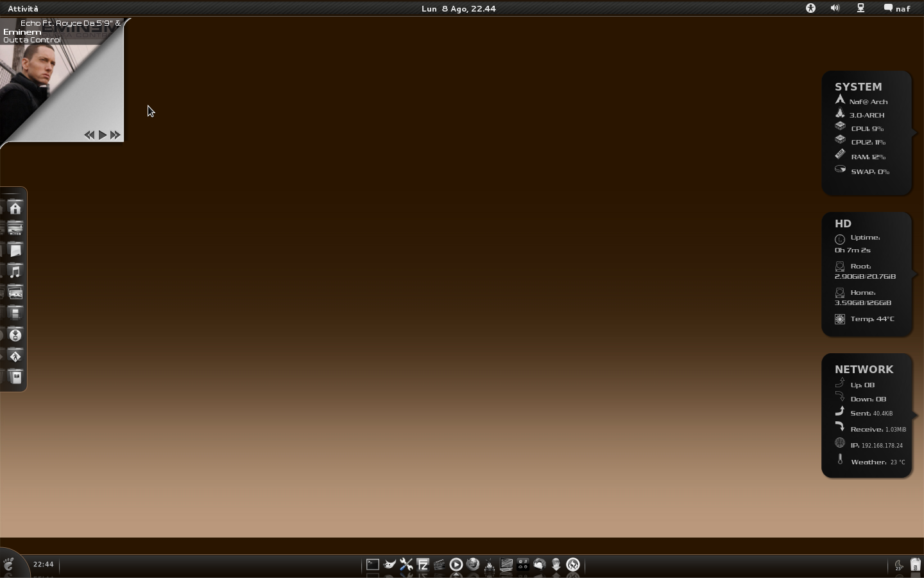Open the Pictures folder in the side dock

15,293
